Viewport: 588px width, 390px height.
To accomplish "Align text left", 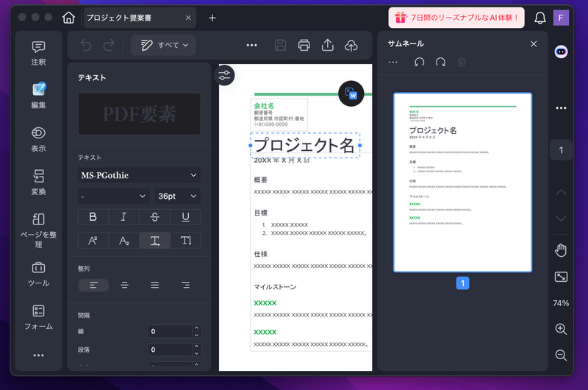I will [x=94, y=286].
